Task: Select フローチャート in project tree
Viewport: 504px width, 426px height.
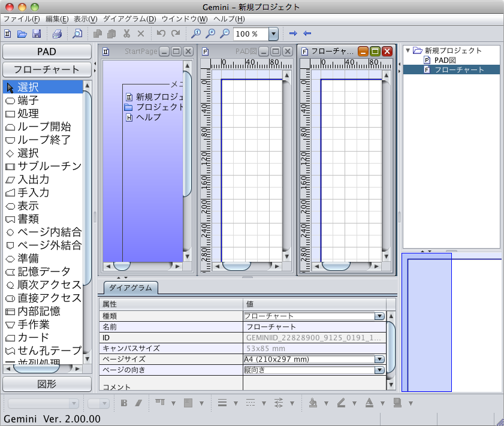Action: (454, 70)
